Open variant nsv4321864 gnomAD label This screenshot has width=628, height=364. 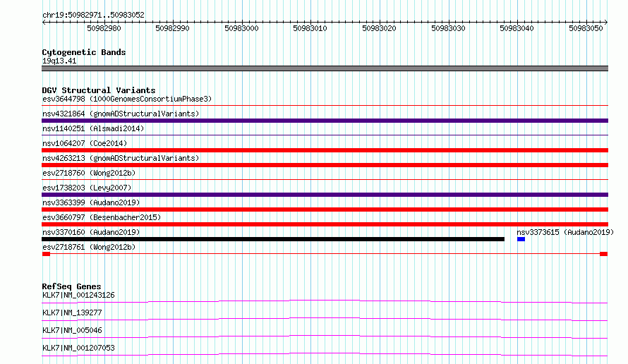pyautogui.click(x=121, y=114)
